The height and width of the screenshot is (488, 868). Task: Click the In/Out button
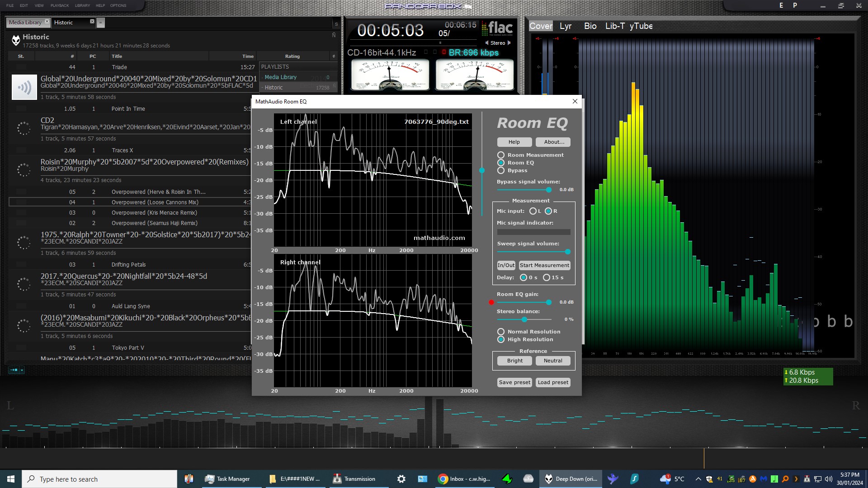506,265
